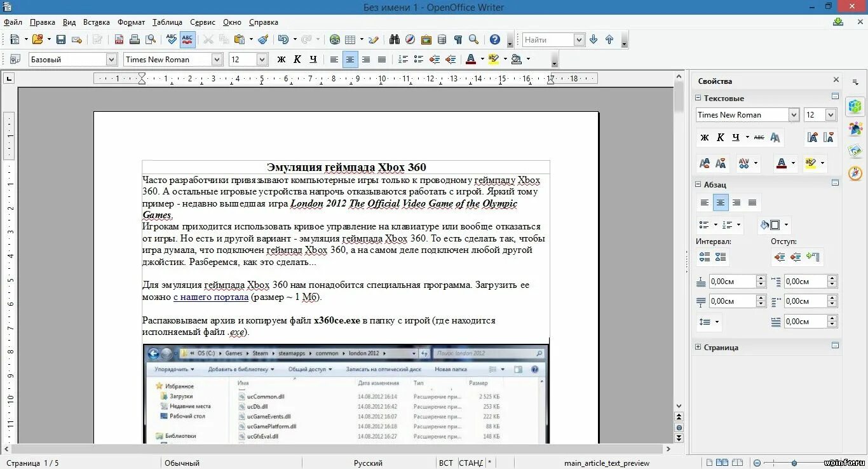Open OpenOffice Help question mark

coord(494,39)
